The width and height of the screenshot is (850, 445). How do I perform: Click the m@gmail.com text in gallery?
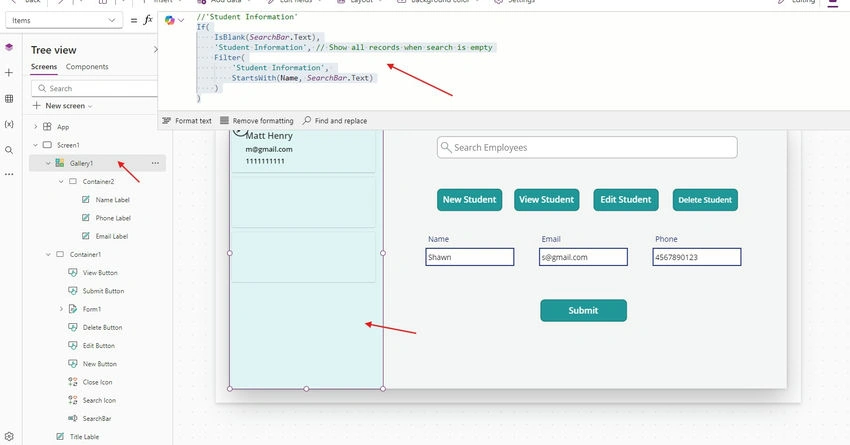coord(269,149)
